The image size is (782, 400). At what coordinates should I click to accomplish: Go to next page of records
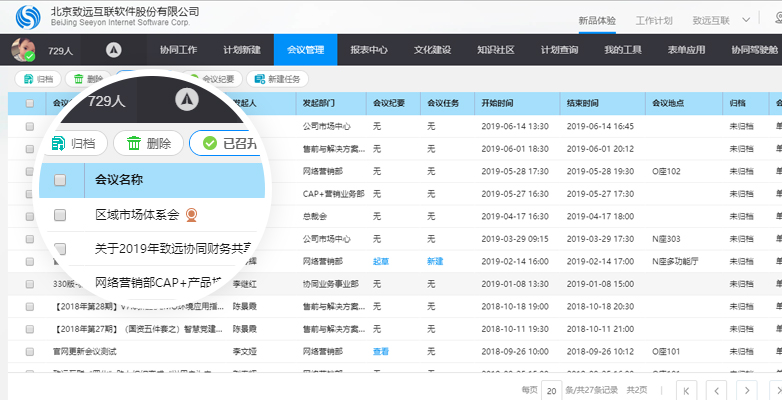pos(746,389)
